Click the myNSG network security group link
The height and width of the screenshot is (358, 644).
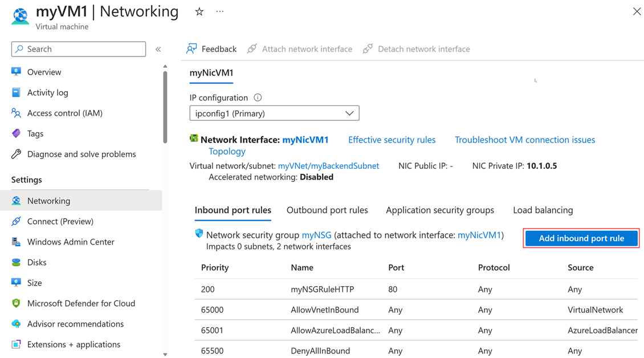(316, 235)
